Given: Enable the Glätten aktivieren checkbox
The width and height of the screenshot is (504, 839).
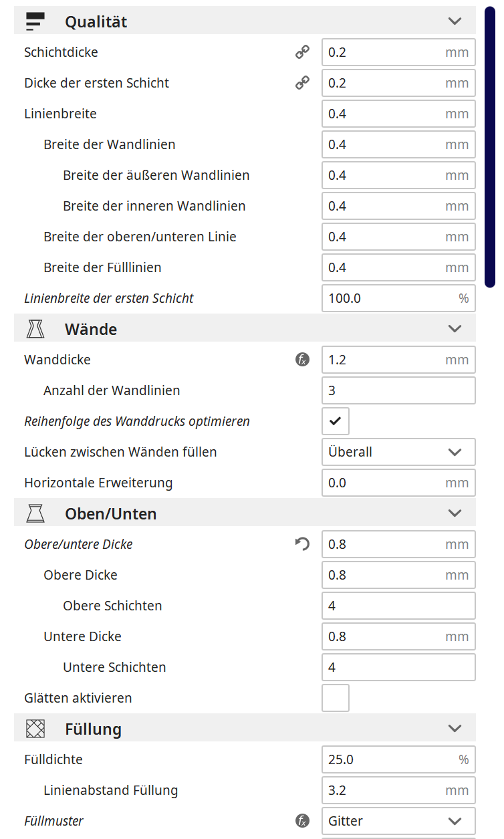Looking at the screenshot, I should point(336,698).
